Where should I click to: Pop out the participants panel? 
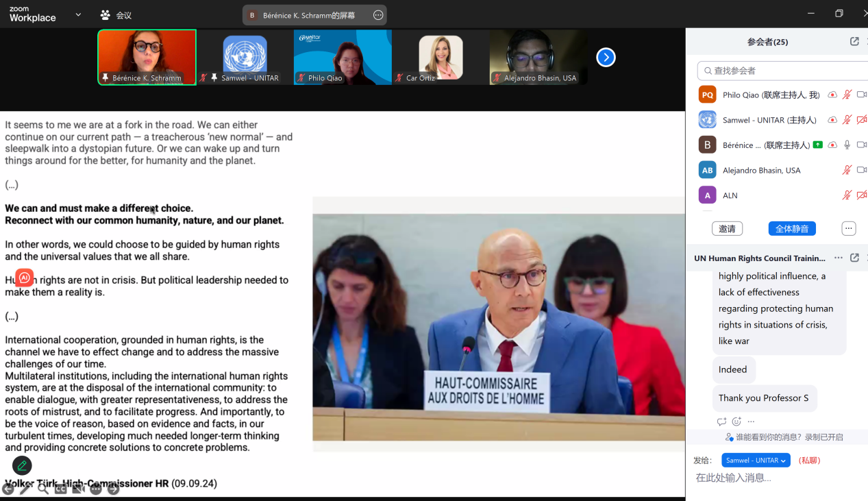click(x=854, y=42)
